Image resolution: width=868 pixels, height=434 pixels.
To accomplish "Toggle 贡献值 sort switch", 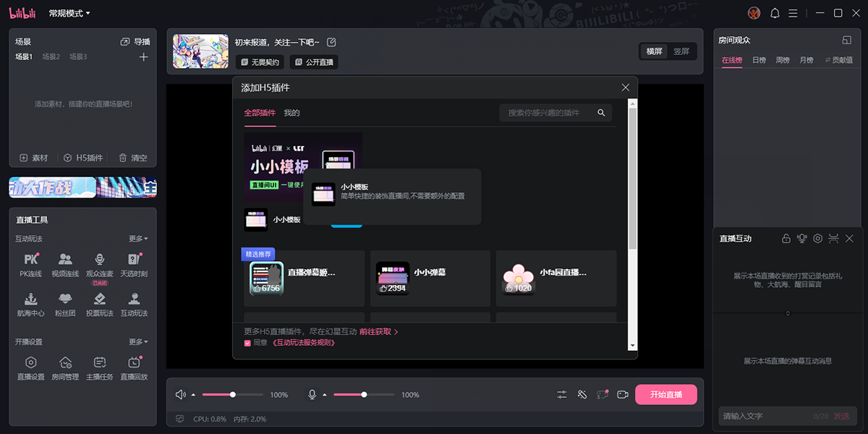I will pyautogui.click(x=838, y=60).
